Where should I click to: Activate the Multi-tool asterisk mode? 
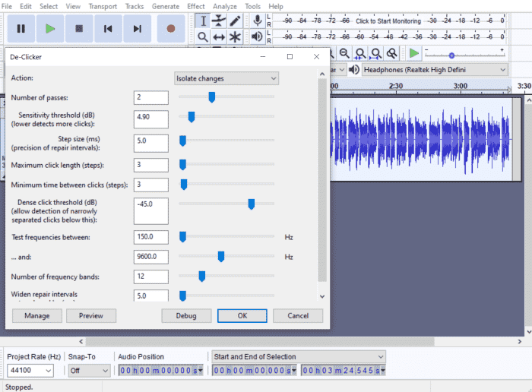pos(236,36)
